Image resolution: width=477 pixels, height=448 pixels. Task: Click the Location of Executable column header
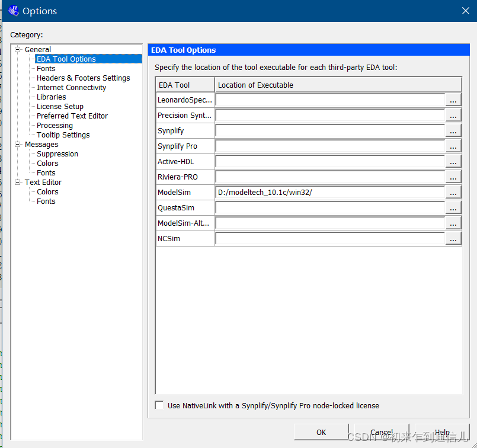tap(338, 85)
